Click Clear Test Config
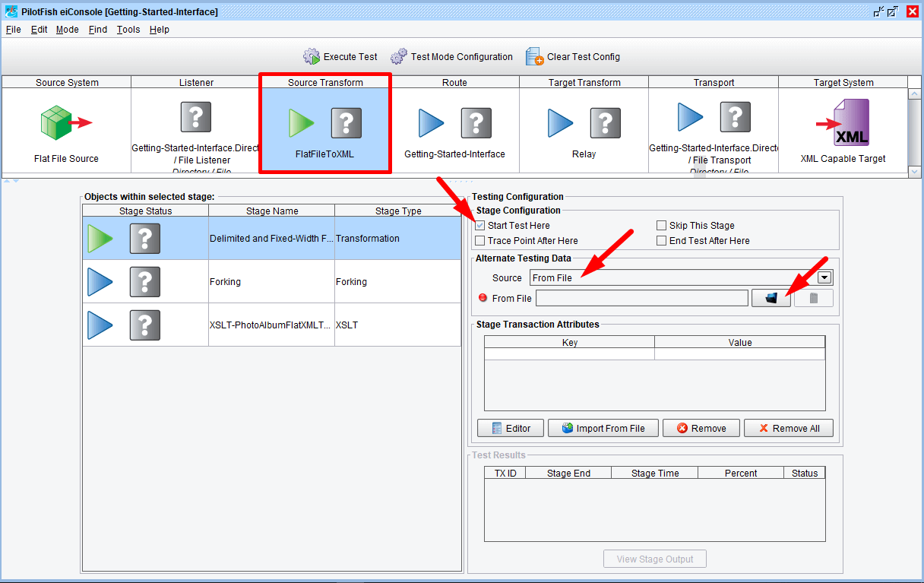This screenshot has height=583, width=924. [574, 57]
